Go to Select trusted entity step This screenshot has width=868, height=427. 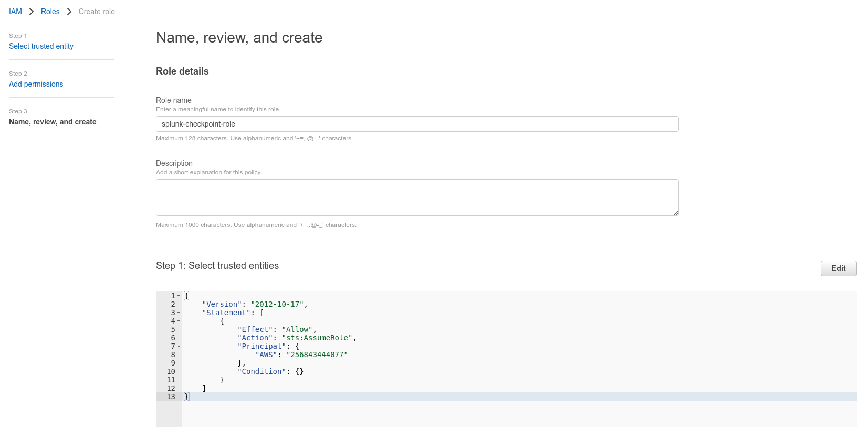[x=41, y=46]
